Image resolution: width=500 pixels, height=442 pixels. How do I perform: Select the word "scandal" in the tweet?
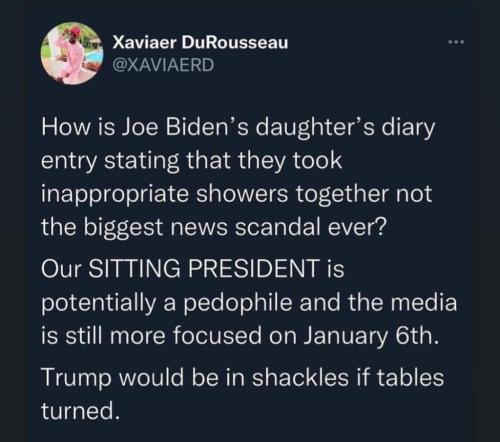pos(279,227)
